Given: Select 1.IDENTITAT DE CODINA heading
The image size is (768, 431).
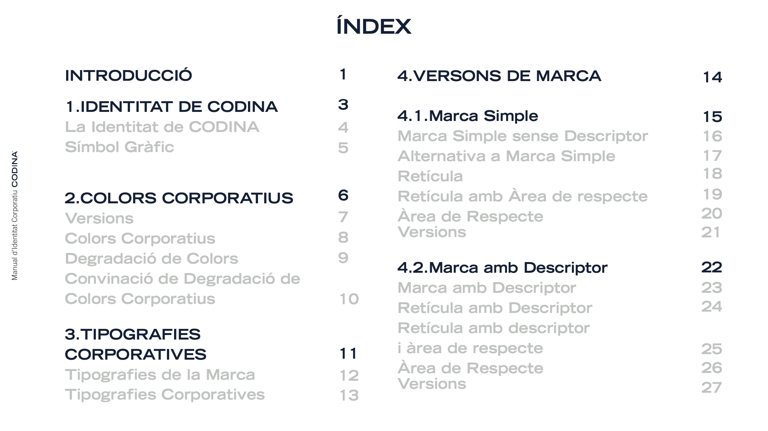Looking at the screenshot, I should coord(171,106).
